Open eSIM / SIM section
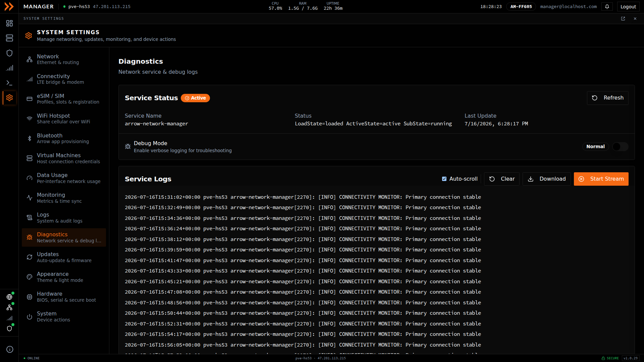The width and height of the screenshot is (644, 362). tap(64, 99)
